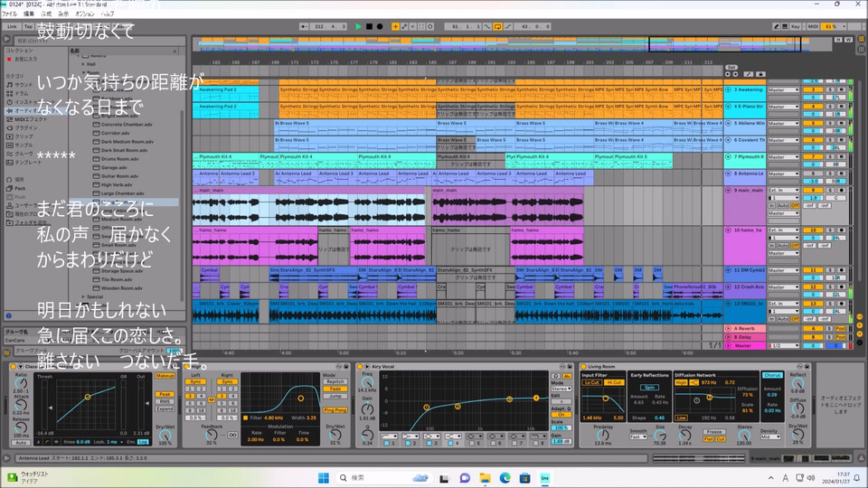Adjust the compressor Ratio knob
Image resolution: width=868 pixels, height=488 pixels.
coord(21,383)
